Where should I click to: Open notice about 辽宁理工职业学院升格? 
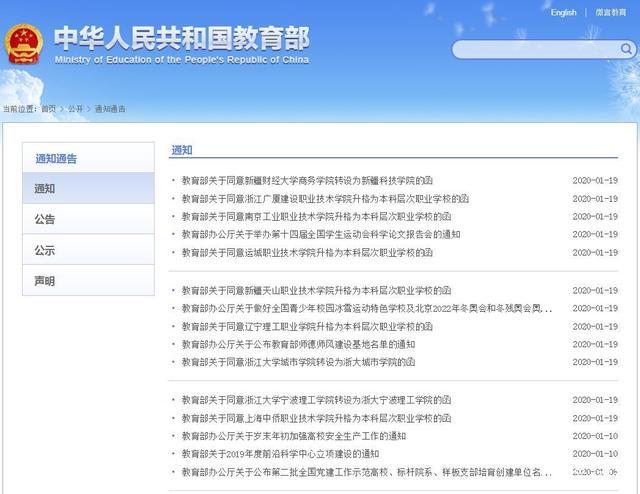[307, 327]
